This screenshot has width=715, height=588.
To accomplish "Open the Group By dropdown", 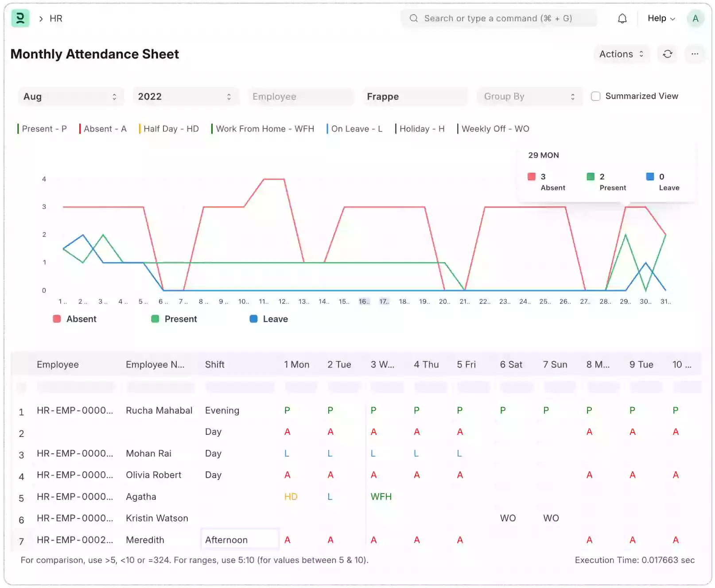I will coord(529,97).
